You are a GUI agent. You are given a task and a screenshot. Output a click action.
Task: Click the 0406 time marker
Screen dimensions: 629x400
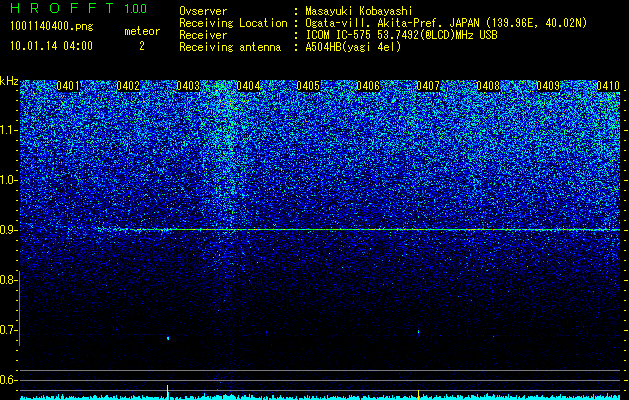point(368,86)
